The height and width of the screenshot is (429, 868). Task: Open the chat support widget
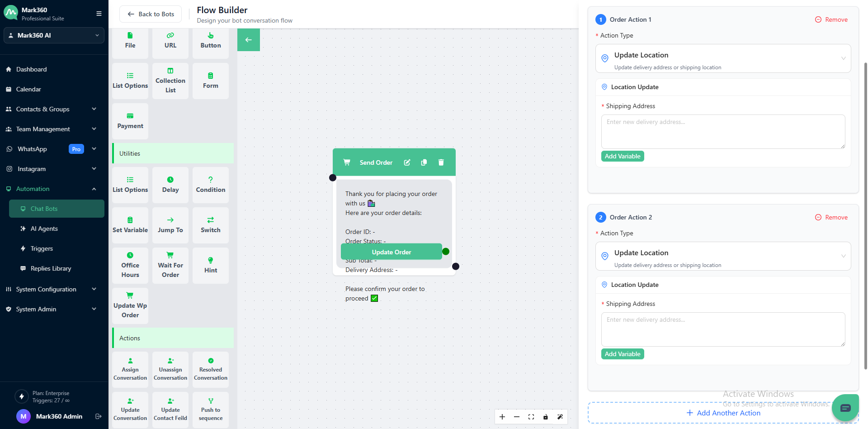tap(845, 408)
